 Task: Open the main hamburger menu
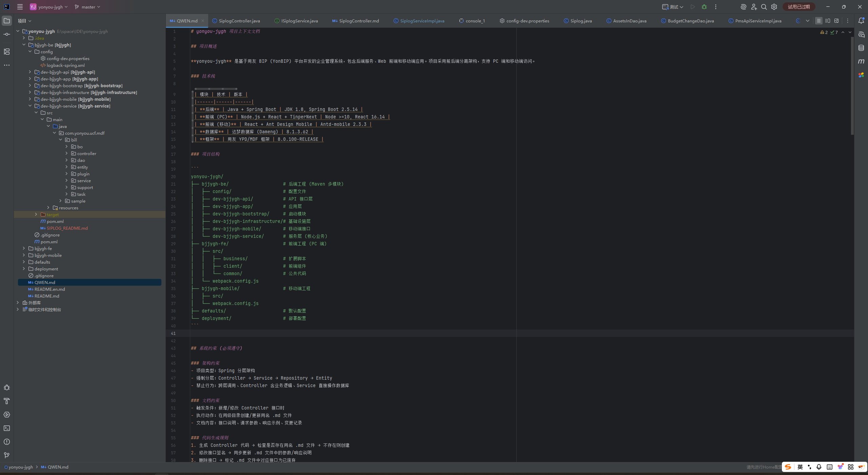20,7
